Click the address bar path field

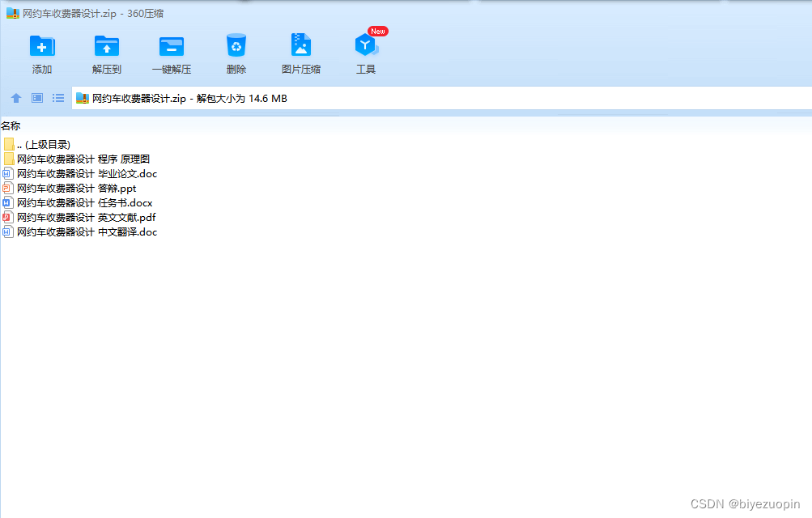click(x=441, y=98)
